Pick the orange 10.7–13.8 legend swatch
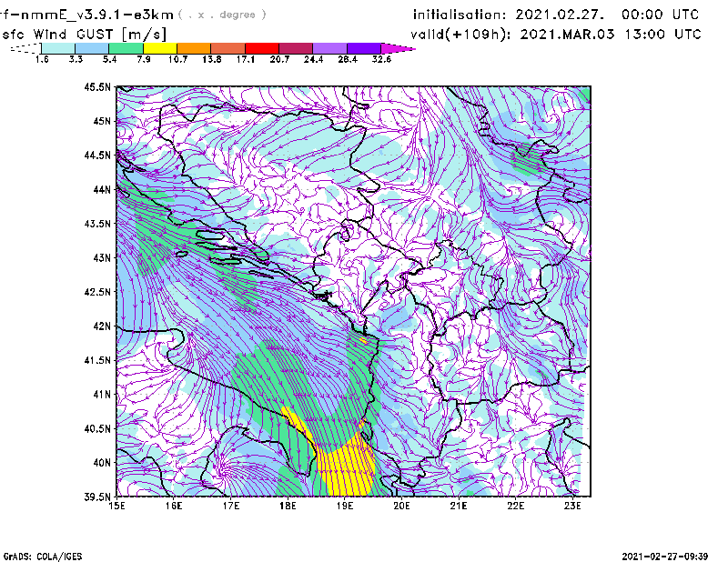The image size is (728, 562). [x=194, y=48]
